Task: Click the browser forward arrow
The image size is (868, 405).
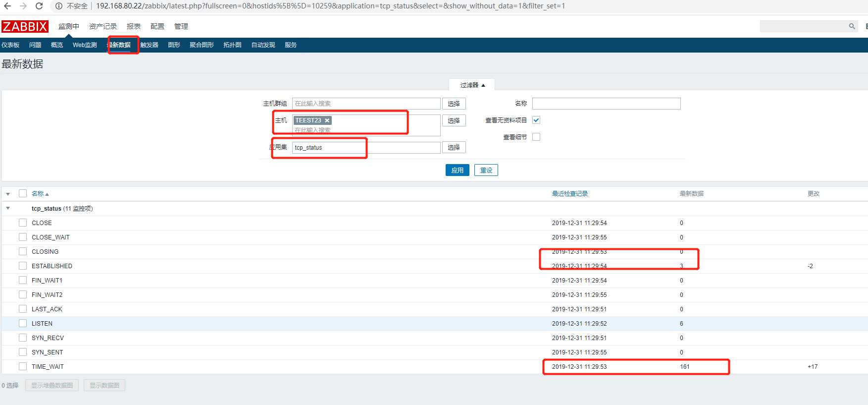Action: point(23,6)
